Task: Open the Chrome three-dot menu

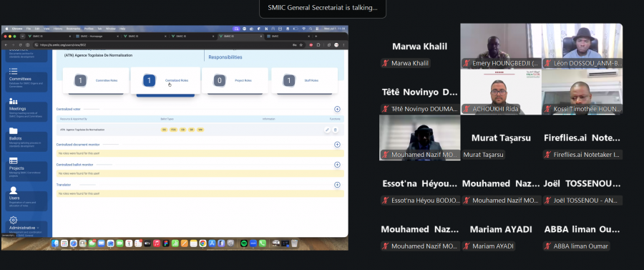Action: [x=343, y=45]
